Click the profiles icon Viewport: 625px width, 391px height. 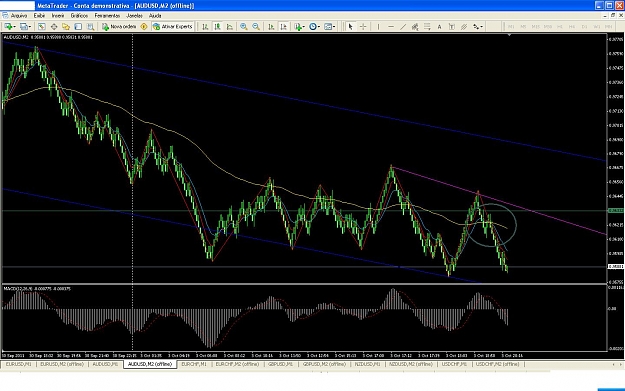(24, 26)
